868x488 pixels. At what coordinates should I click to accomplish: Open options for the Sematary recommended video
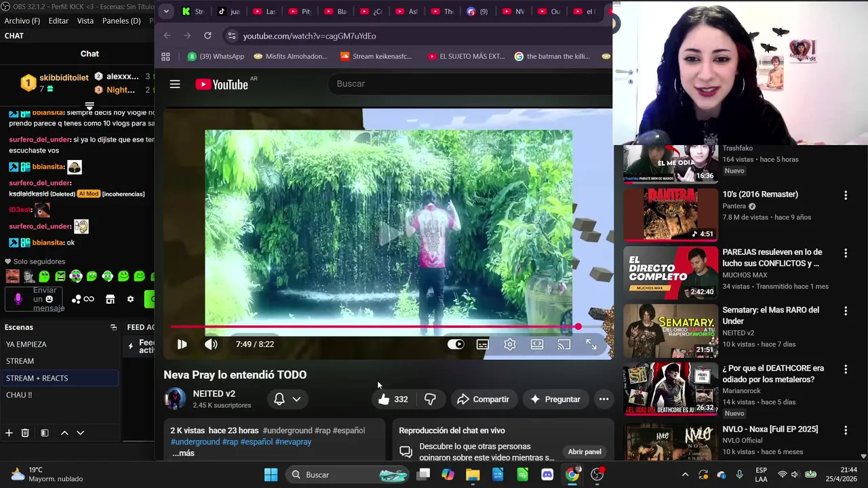coord(845,311)
